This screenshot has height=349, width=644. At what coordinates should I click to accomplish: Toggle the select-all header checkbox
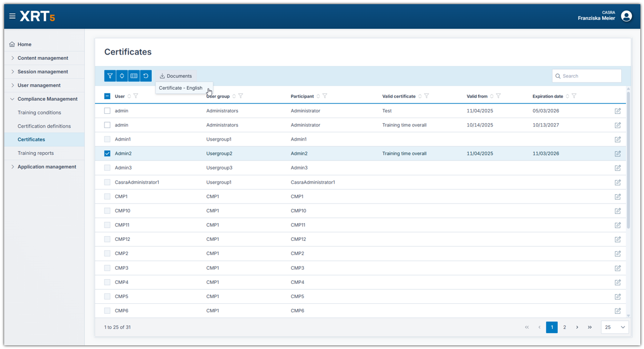point(107,96)
